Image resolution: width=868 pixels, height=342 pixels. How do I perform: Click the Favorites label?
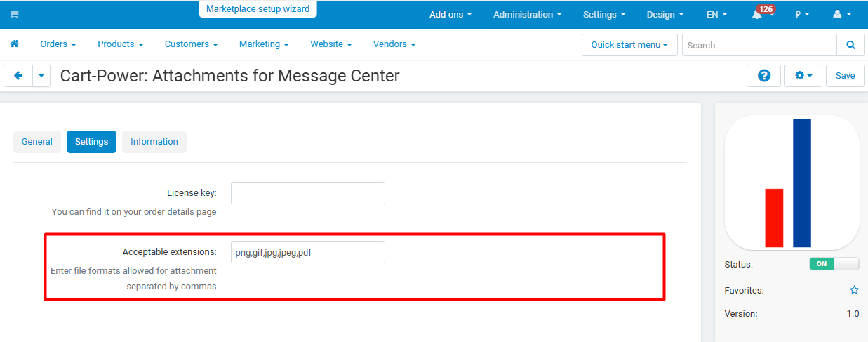[744, 290]
